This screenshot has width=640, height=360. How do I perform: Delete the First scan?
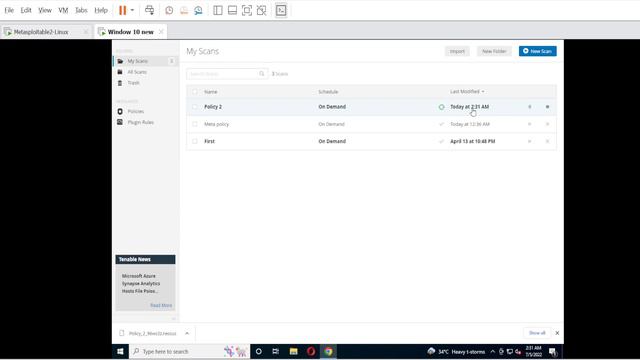(547, 141)
